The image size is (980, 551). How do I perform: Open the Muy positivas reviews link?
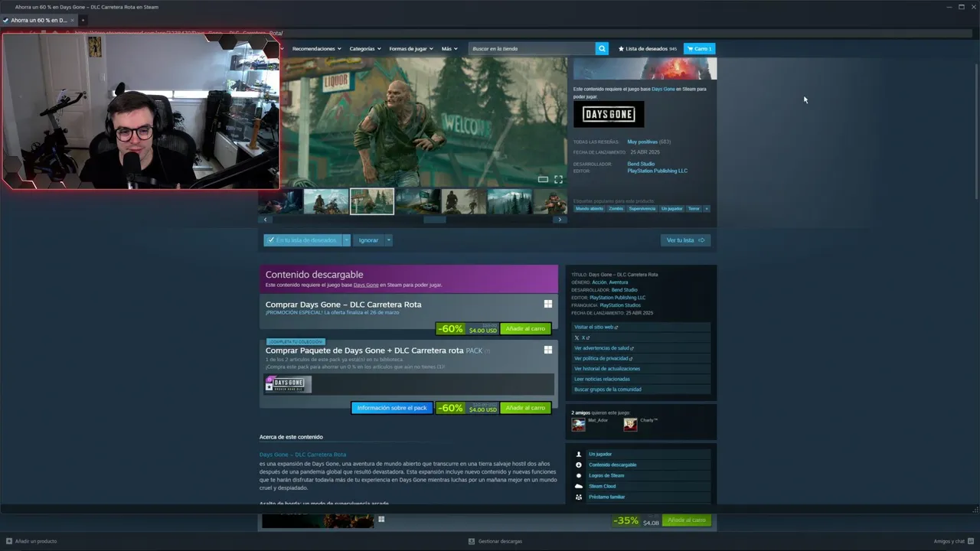point(642,142)
